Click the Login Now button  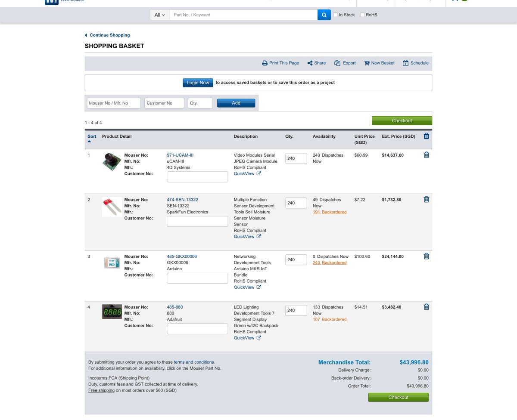198,83
